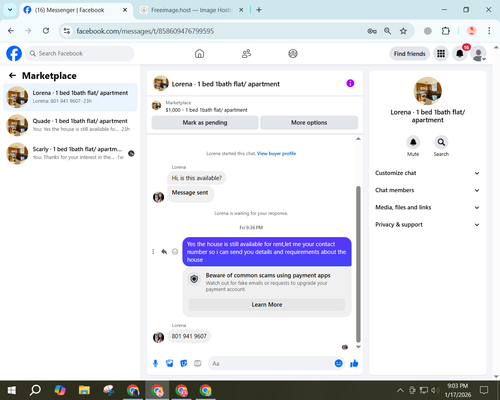Screen dimensions: 500x400
Task: Search in conversation magnifier icon
Action: pos(441,142)
